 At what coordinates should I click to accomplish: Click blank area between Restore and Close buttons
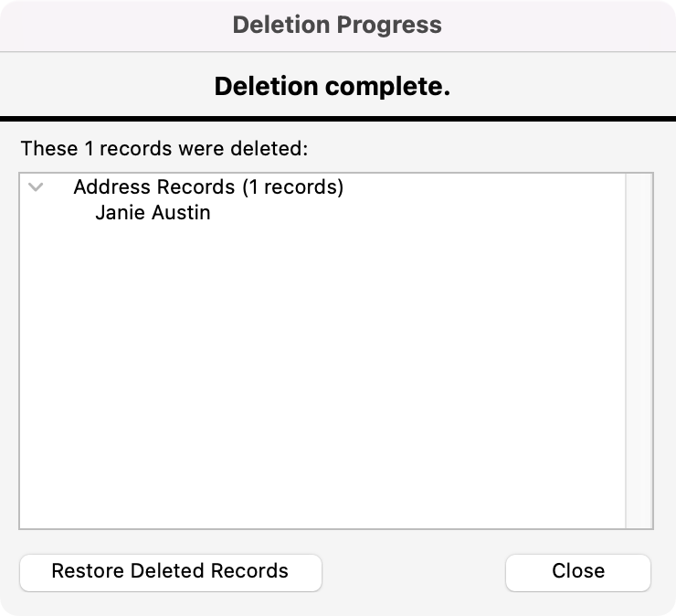413,572
